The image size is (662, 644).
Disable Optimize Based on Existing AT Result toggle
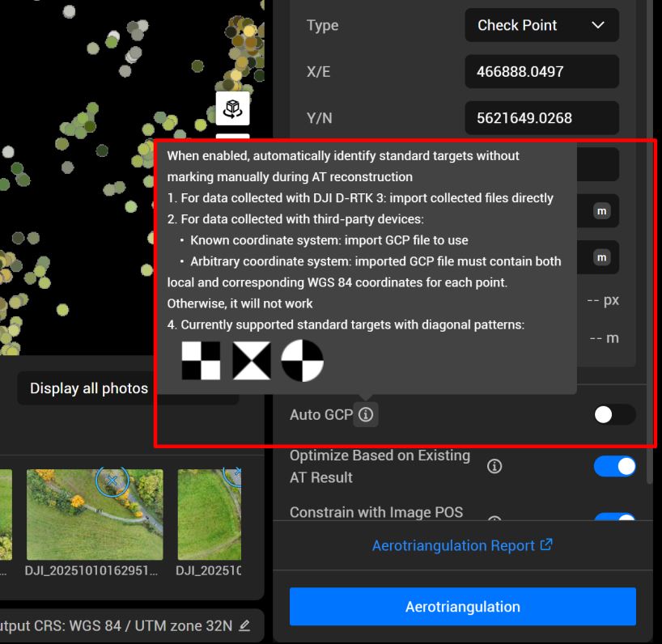615,466
